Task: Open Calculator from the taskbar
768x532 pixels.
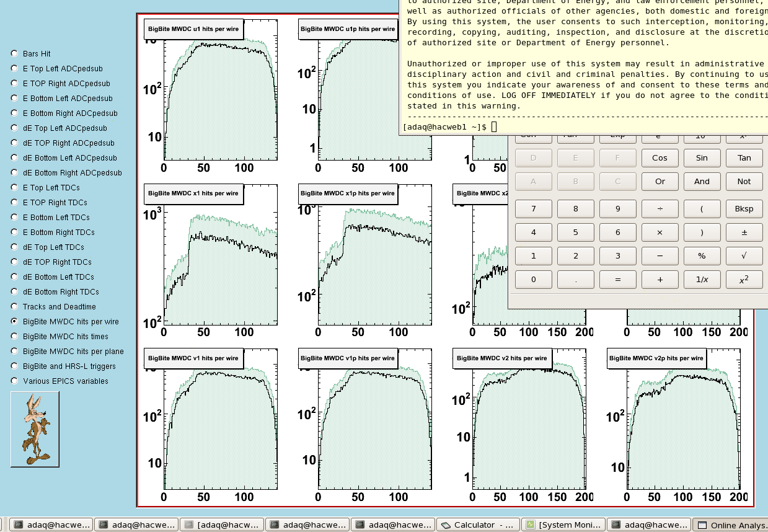Action: pyautogui.click(x=477, y=525)
